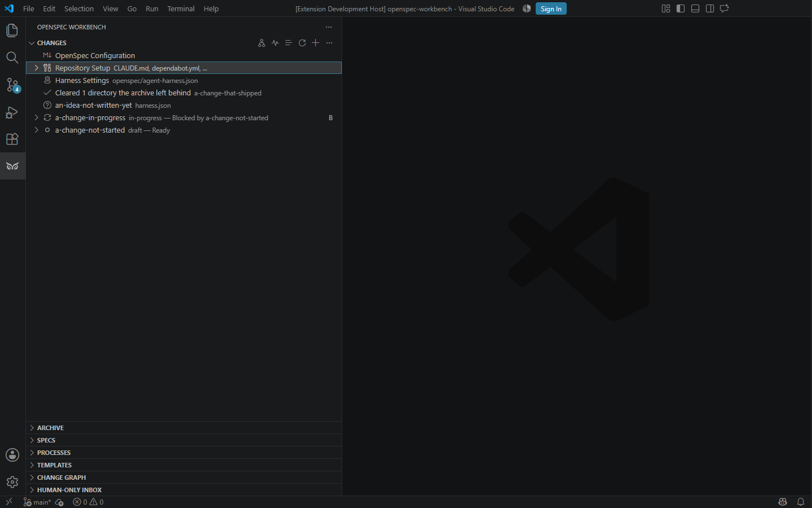Expand the Human-Only Inbox section
Screen dimensions: 812x508
point(184,490)
